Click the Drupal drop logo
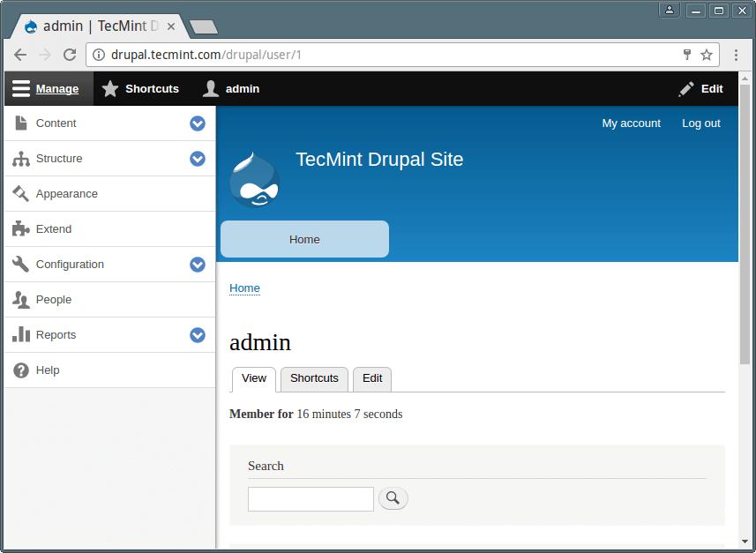Viewport: 756px width, 553px height. [x=255, y=178]
